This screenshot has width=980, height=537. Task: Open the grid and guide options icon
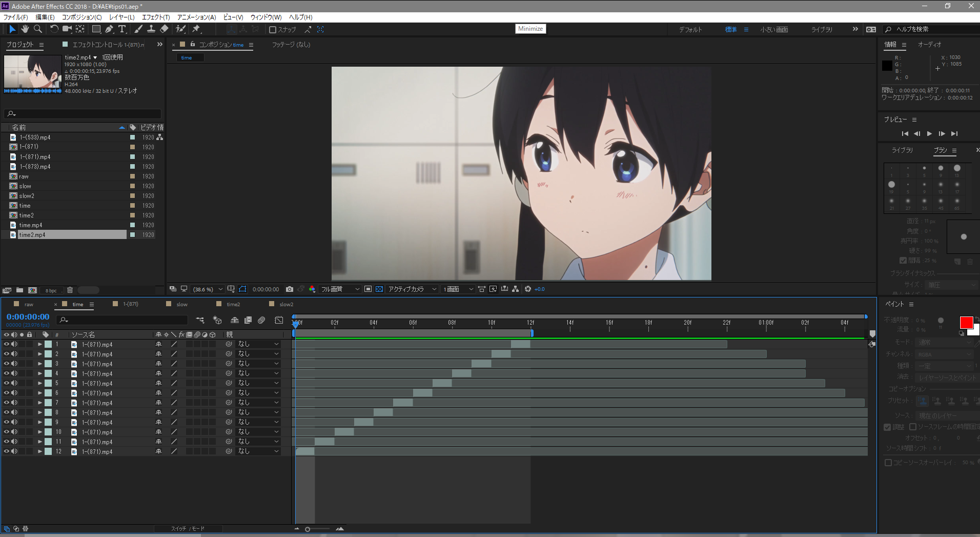point(231,289)
